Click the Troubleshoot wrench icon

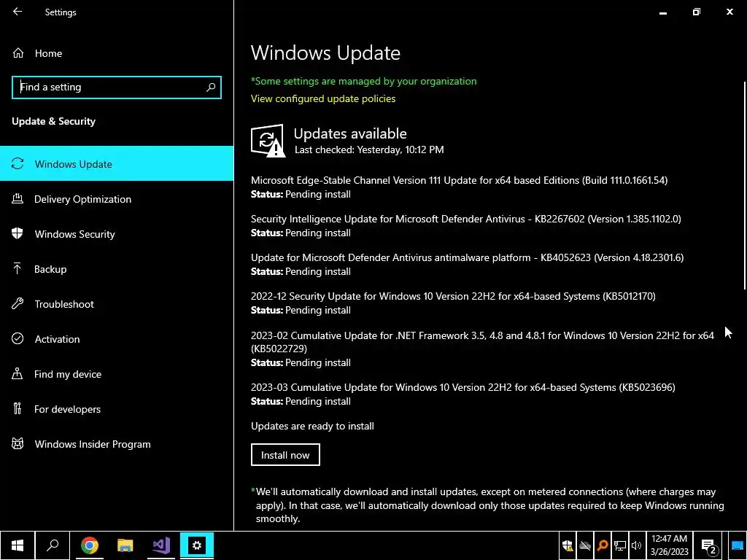tap(18, 304)
